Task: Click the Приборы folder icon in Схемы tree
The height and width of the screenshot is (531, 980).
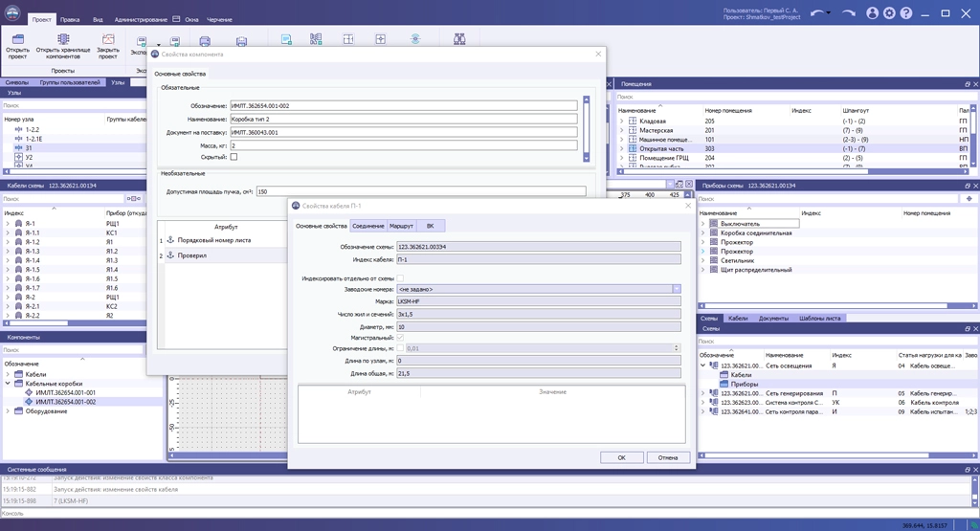Action: (724, 385)
